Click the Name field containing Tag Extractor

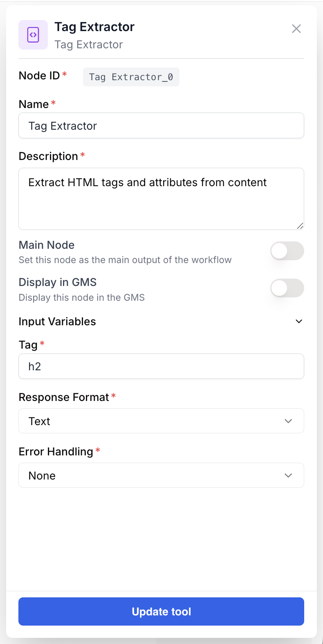[161, 125]
